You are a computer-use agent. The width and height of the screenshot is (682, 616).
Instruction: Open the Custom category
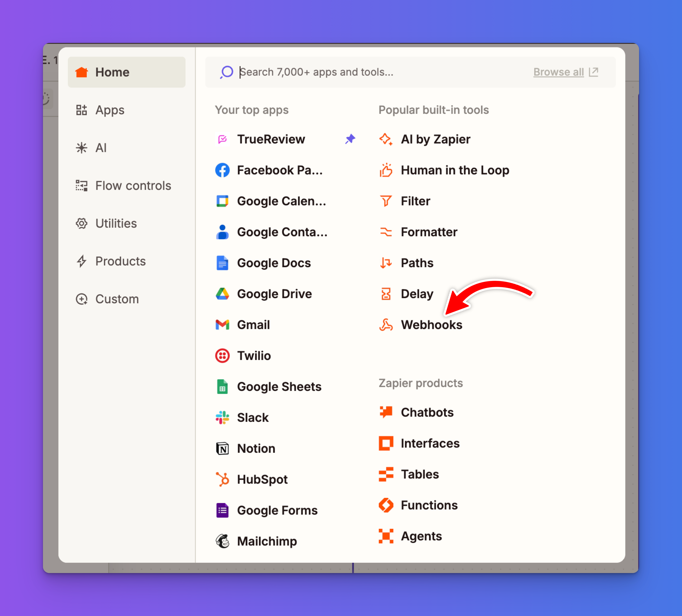tap(117, 299)
